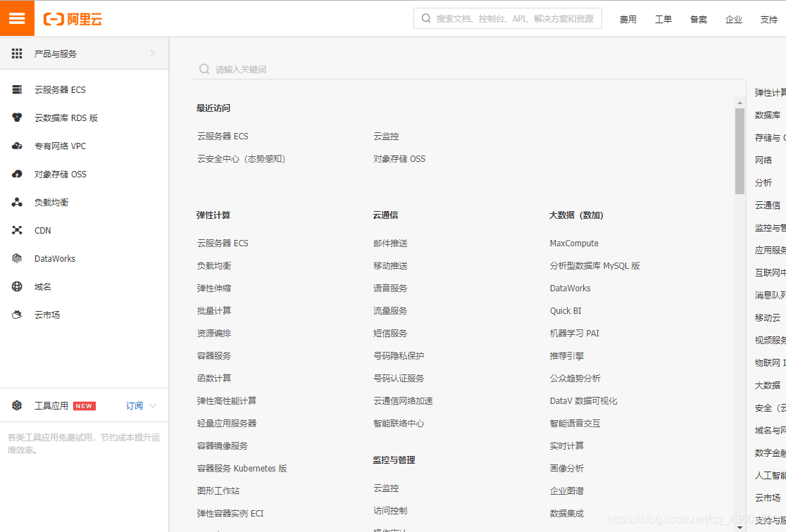Click the 云市场 sidebar icon
Viewport: 786px width, 532px height.
click(17, 315)
